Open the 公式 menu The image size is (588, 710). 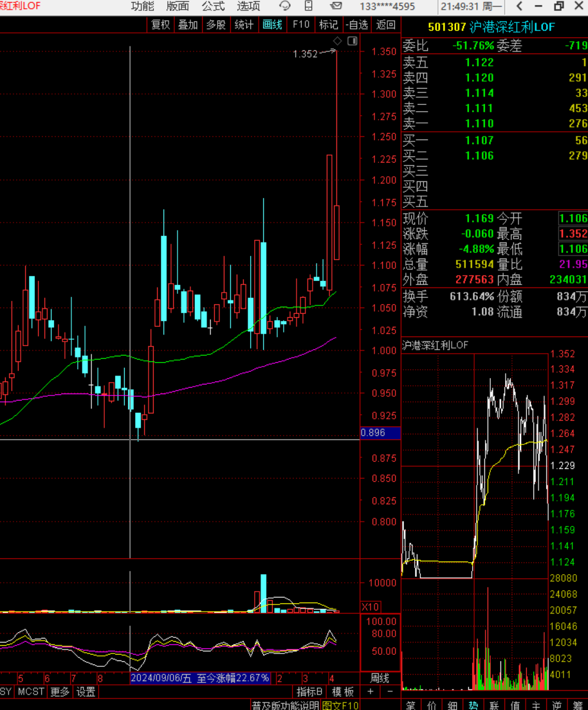pos(213,6)
